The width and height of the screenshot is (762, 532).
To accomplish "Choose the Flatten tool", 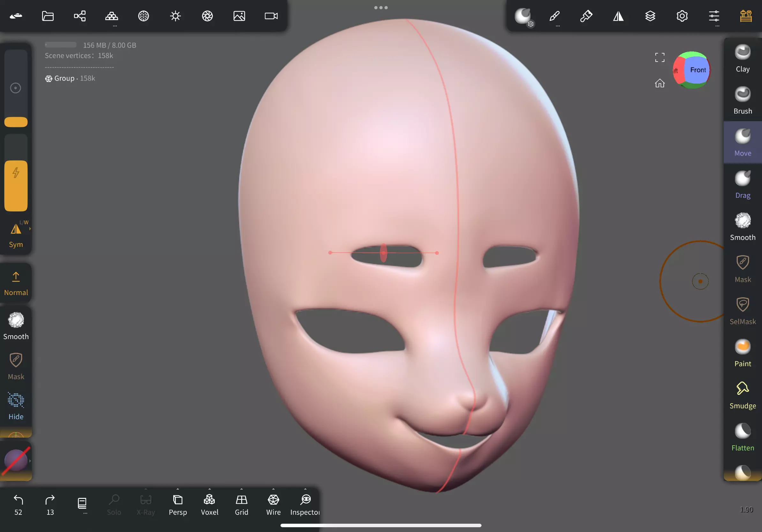I will tap(743, 438).
